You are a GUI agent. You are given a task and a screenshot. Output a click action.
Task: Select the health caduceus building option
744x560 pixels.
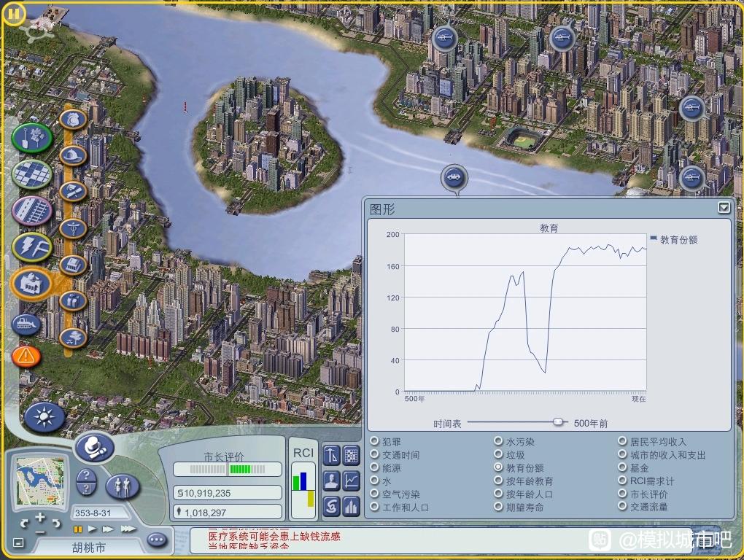click(73, 227)
